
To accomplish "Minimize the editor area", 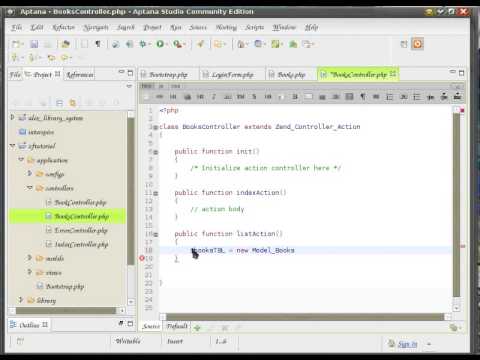I will [452, 72].
